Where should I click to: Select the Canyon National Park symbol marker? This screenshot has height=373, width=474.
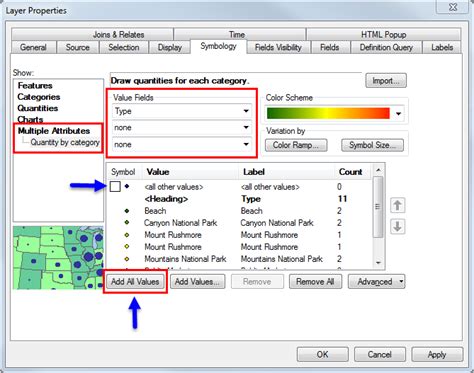(x=127, y=222)
